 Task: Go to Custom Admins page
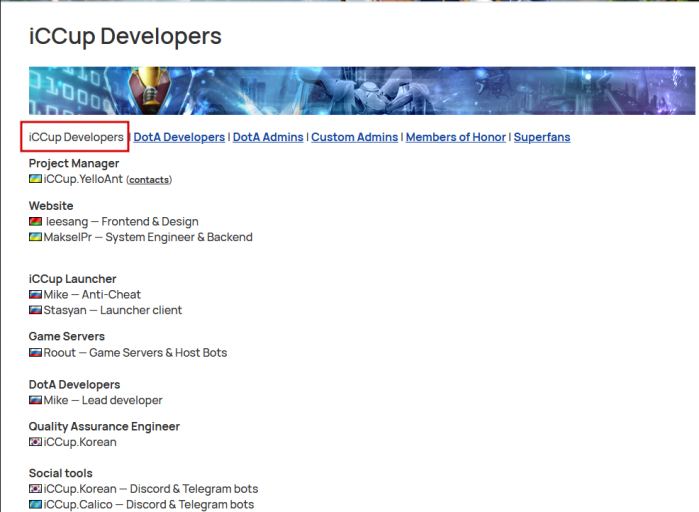tap(354, 137)
